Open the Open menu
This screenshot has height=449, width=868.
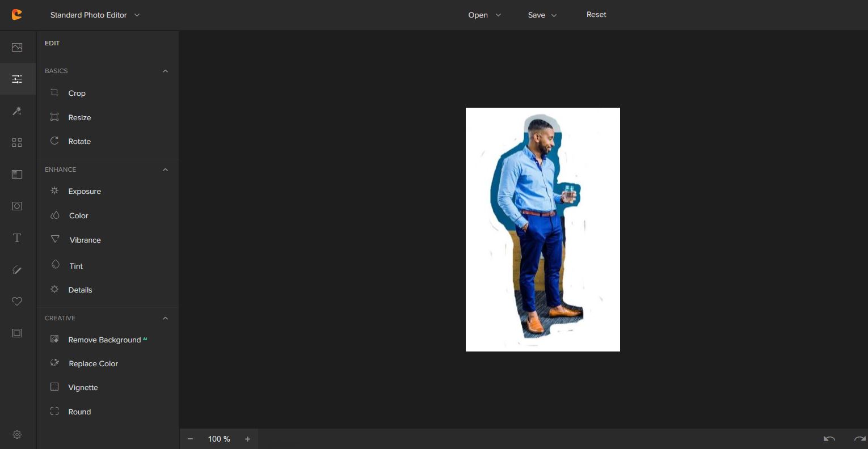click(484, 15)
